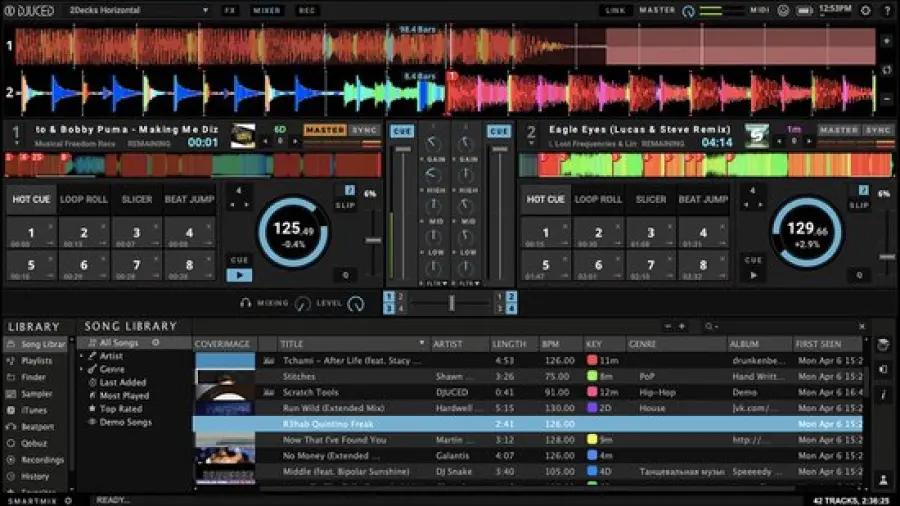This screenshot has height=506, width=900.
Task: Switch to the LOOP ROLL tab on deck 1
Action: coord(84,199)
